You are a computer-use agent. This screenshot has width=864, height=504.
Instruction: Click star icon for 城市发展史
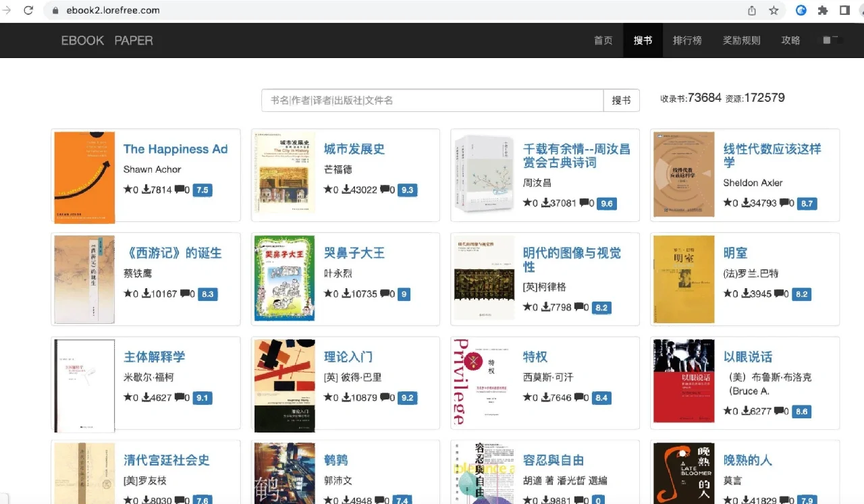(328, 190)
